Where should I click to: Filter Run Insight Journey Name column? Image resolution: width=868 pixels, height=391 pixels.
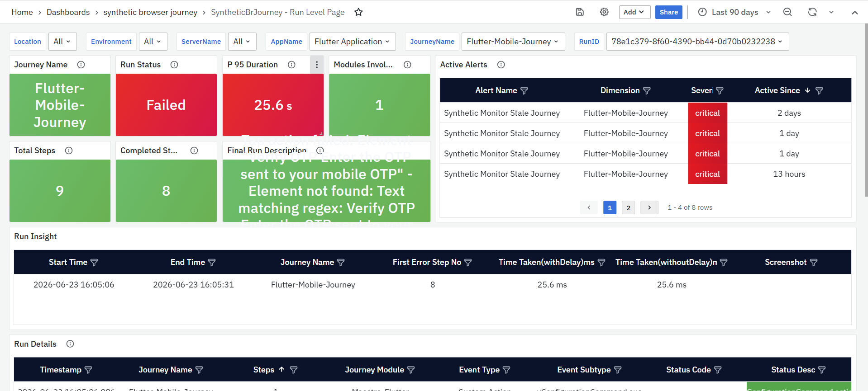pos(341,263)
